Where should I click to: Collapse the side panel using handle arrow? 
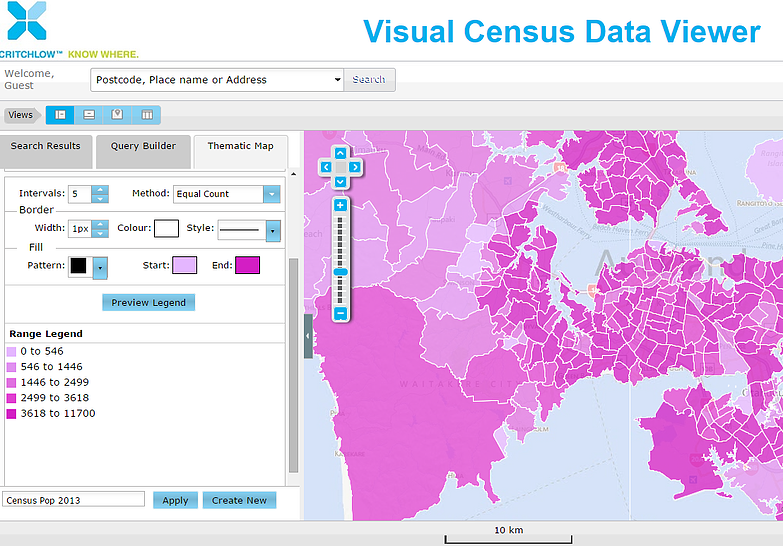[308, 336]
